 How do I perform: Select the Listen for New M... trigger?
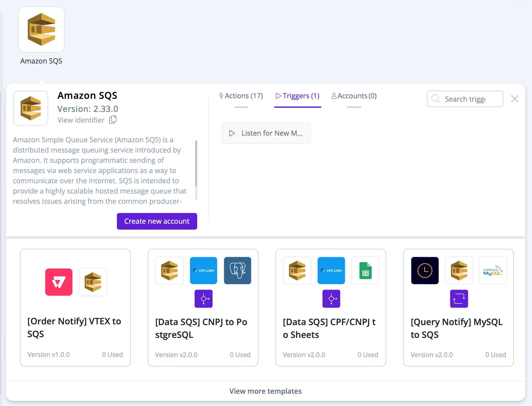tap(266, 133)
